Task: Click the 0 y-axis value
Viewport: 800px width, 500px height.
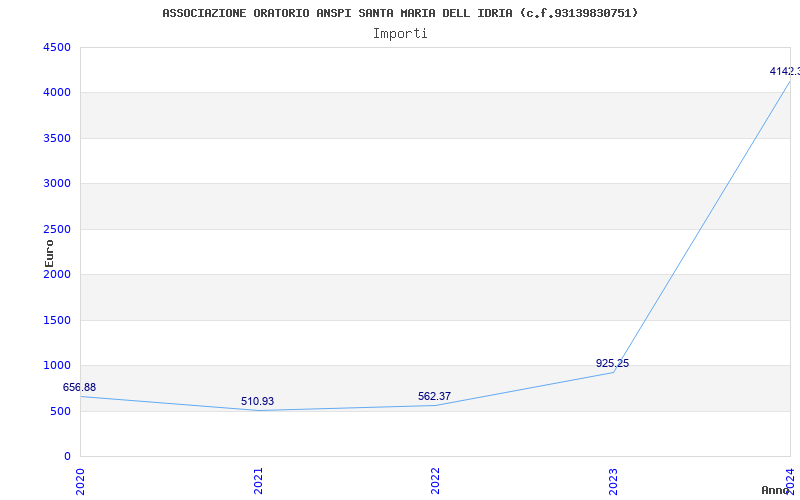Action: point(67,456)
